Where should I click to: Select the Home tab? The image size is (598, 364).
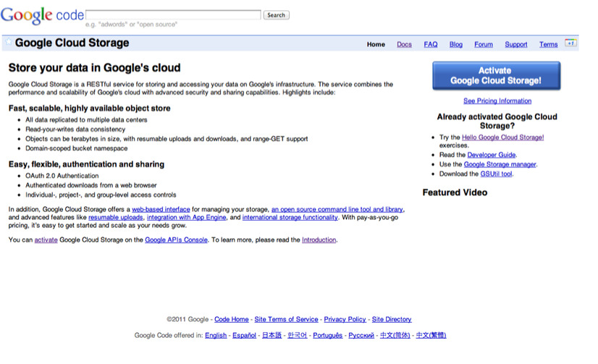pyautogui.click(x=376, y=45)
